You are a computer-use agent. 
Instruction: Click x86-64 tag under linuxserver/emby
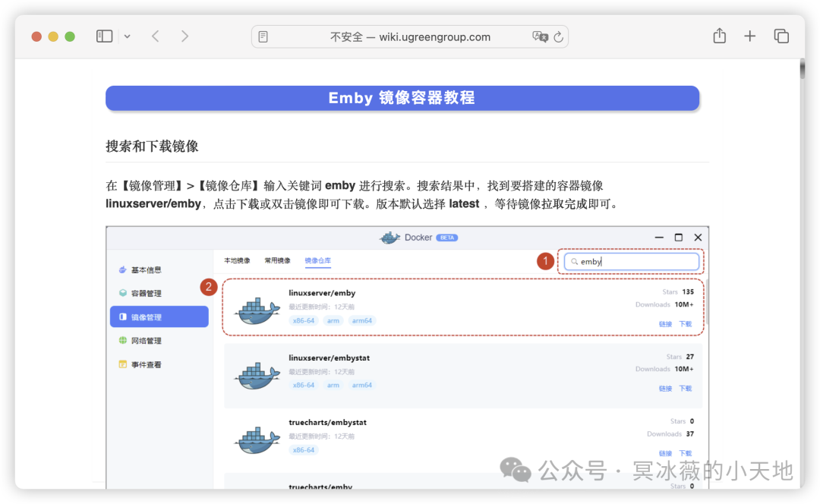[x=303, y=320]
